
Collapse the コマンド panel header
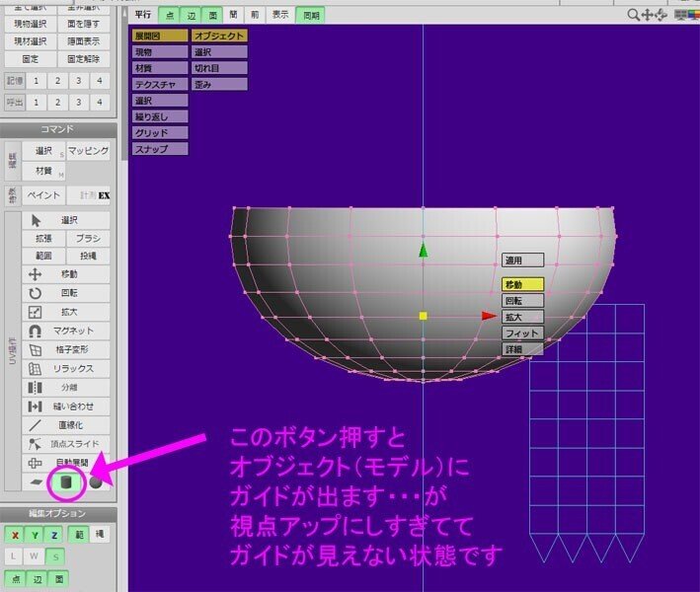tap(58, 130)
